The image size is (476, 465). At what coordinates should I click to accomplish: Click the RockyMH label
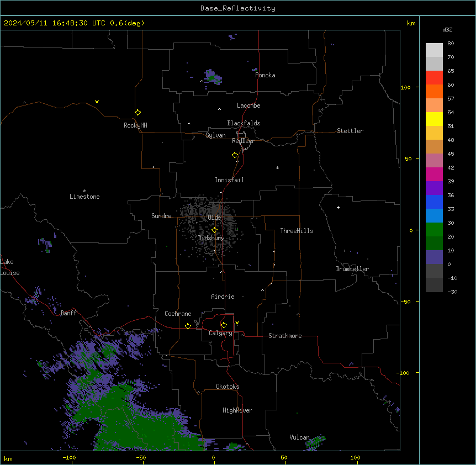tap(135, 125)
